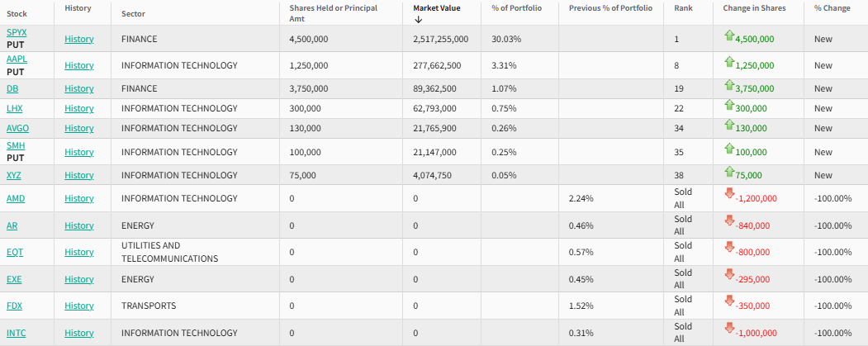Sort table by Rank column header

[683, 7]
